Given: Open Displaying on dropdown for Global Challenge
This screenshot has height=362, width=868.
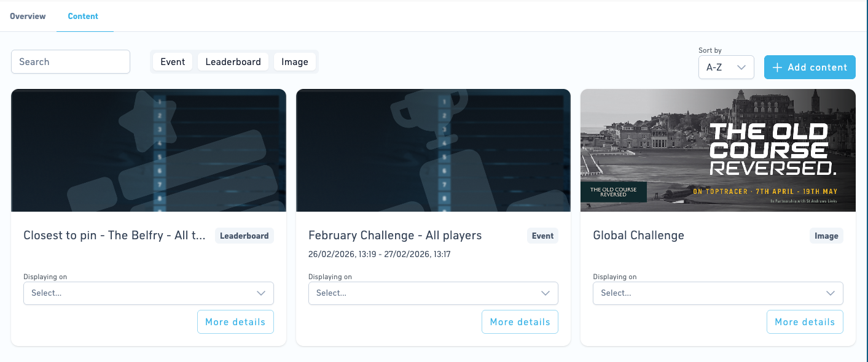Looking at the screenshot, I should (x=718, y=293).
